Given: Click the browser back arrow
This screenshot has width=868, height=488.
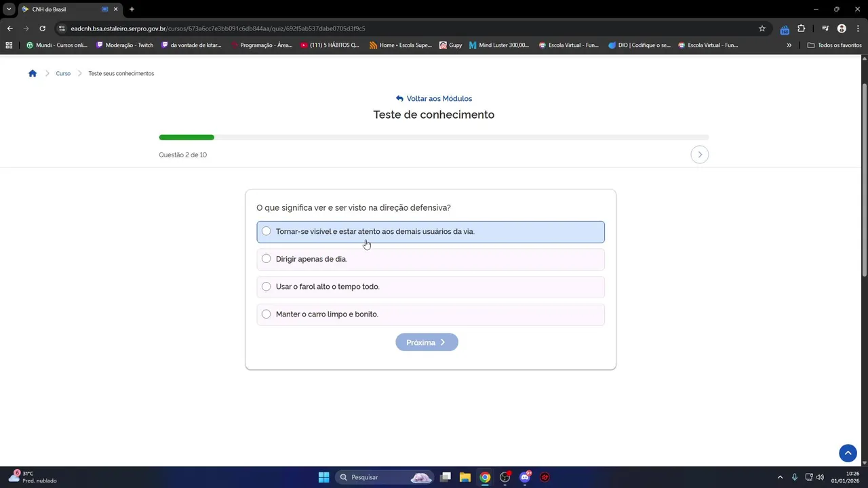Looking at the screenshot, I should tap(9, 28).
